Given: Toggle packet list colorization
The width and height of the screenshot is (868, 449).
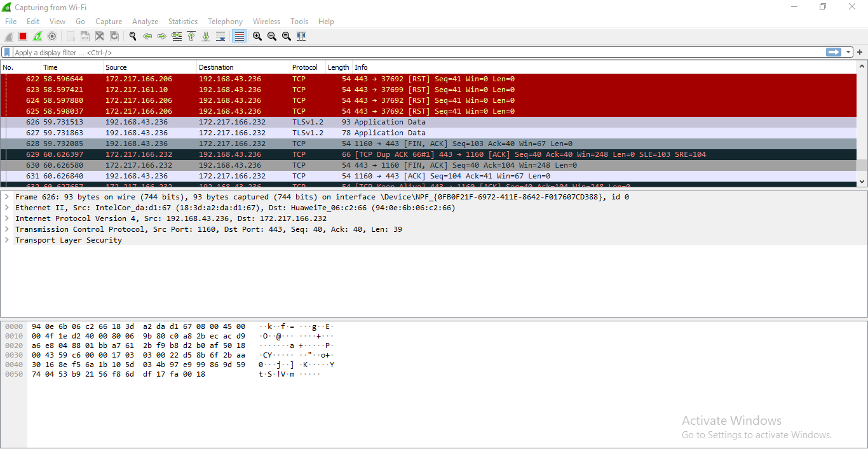Looking at the screenshot, I should [x=239, y=36].
